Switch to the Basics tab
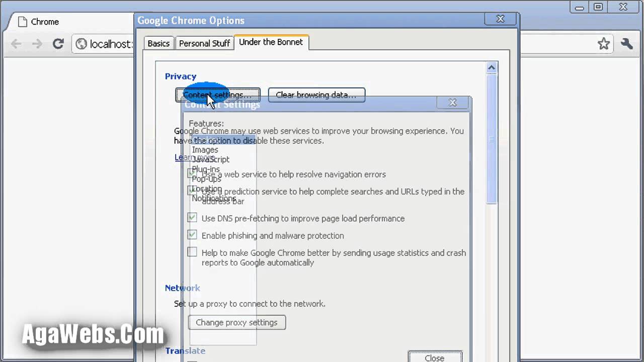Image resolution: width=644 pixels, height=362 pixels. click(x=158, y=43)
